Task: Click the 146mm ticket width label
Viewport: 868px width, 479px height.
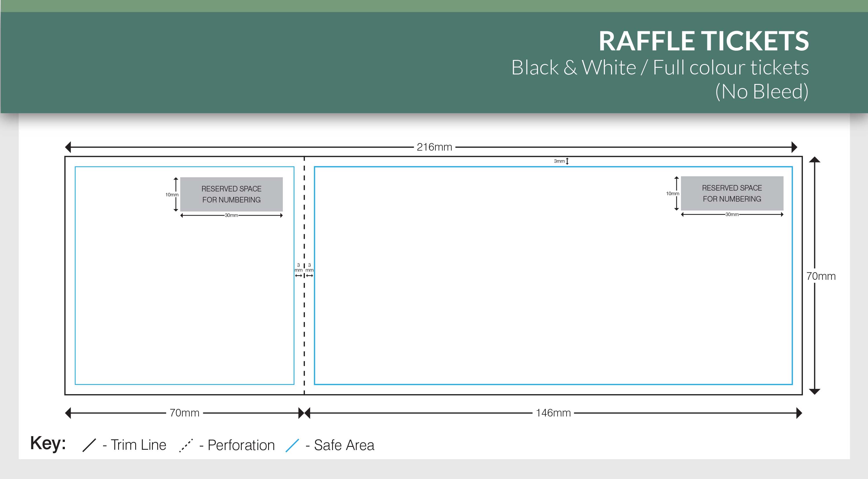Action: [553, 413]
